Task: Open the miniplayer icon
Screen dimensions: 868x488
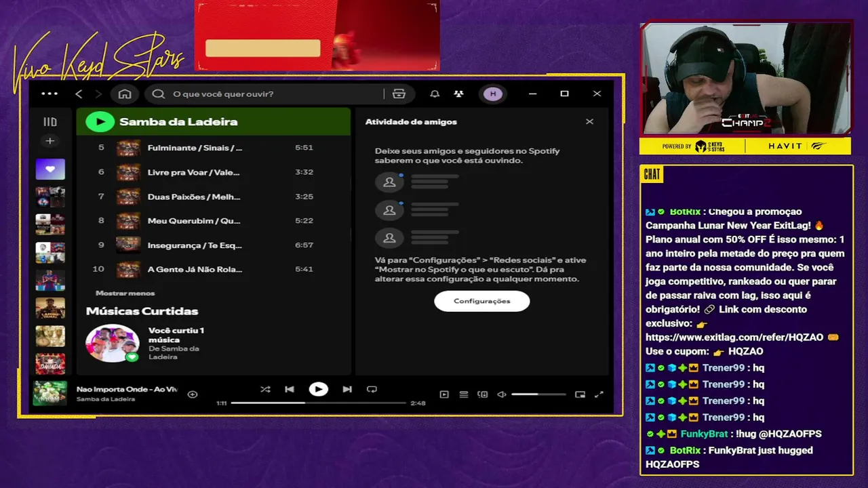Action: tap(580, 394)
